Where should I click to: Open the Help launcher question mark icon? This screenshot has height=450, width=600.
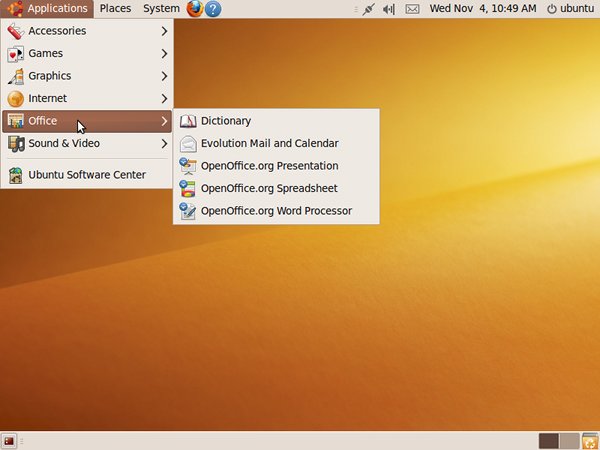(213, 9)
